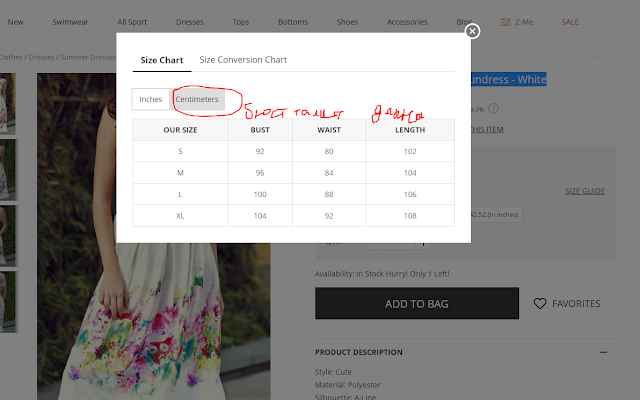The height and width of the screenshot is (400, 640).
Task: Open the SIZE GUIDE link
Action: [x=585, y=191]
